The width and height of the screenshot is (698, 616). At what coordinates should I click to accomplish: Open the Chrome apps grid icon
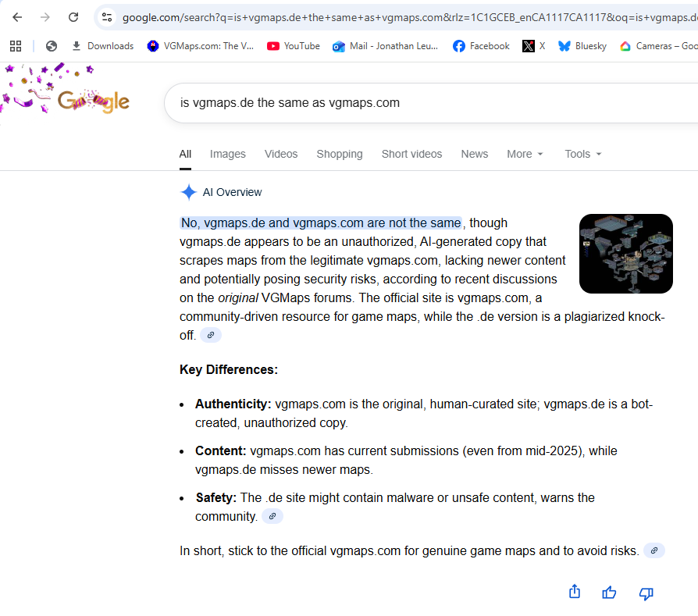(x=16, y=46)
